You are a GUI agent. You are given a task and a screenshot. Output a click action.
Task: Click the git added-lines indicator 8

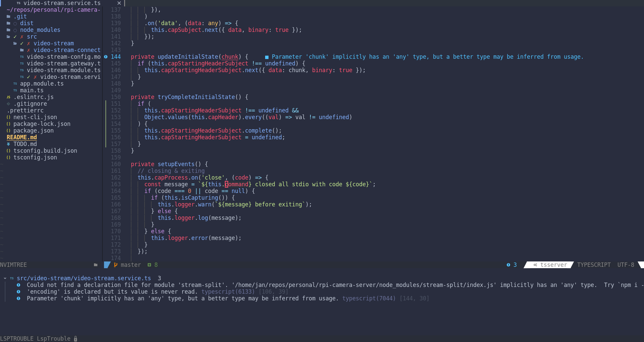tap(153, 265)
